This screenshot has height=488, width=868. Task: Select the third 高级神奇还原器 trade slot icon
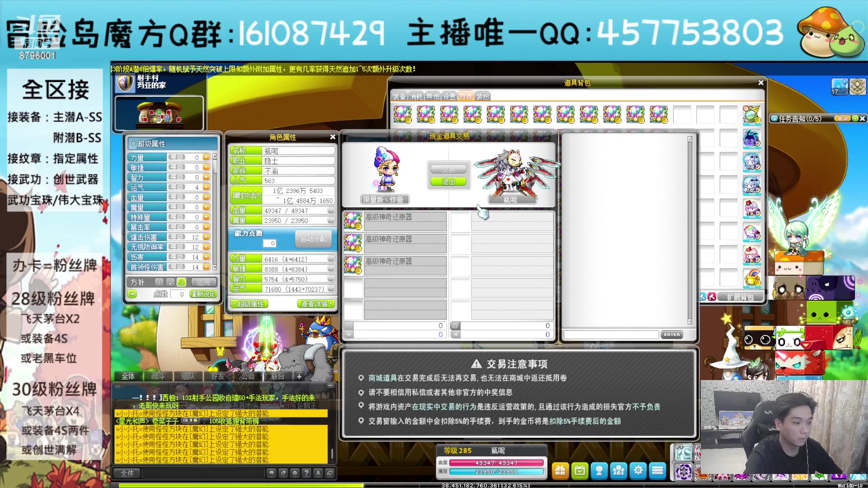[x=353, y=265]
